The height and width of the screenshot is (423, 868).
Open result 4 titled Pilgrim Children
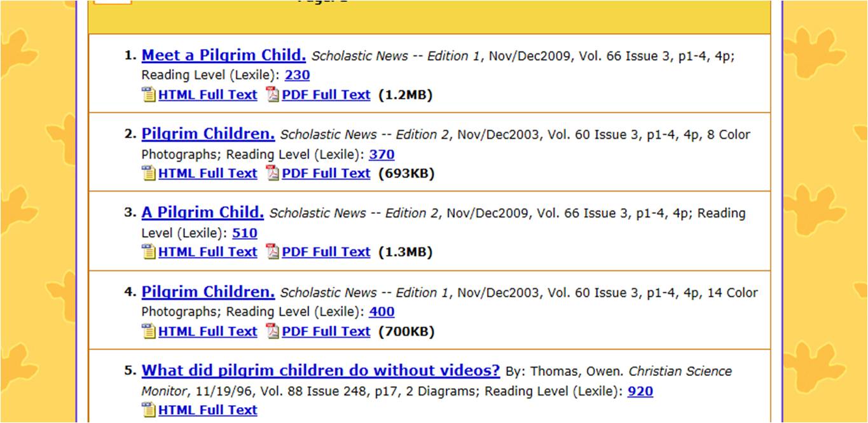(x=208, y=292)
